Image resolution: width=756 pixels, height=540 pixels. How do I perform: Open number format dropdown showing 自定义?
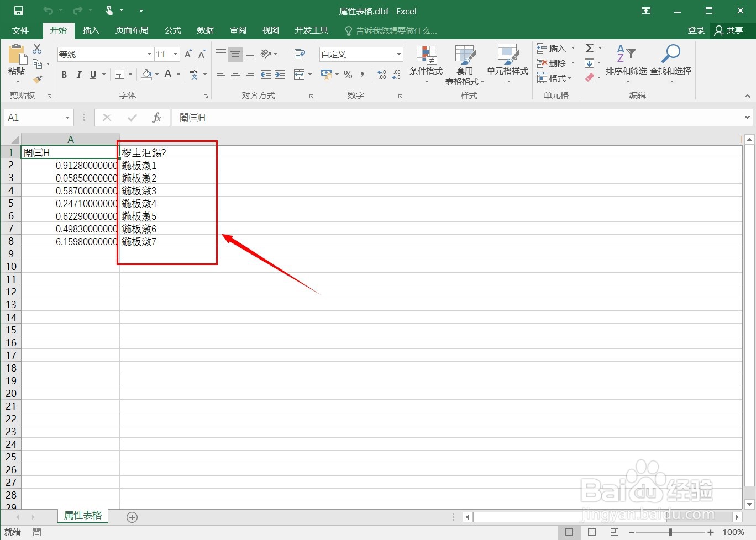point(399,54)
